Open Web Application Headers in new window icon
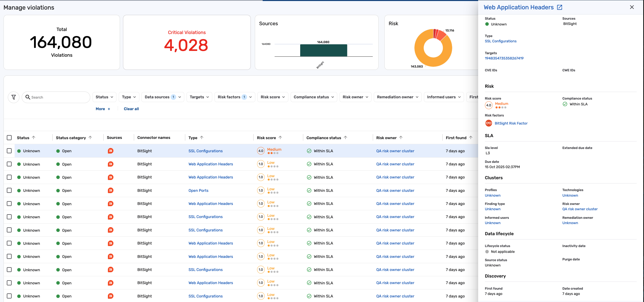Viewport: 644px width, 302px height. click(560, 7)
